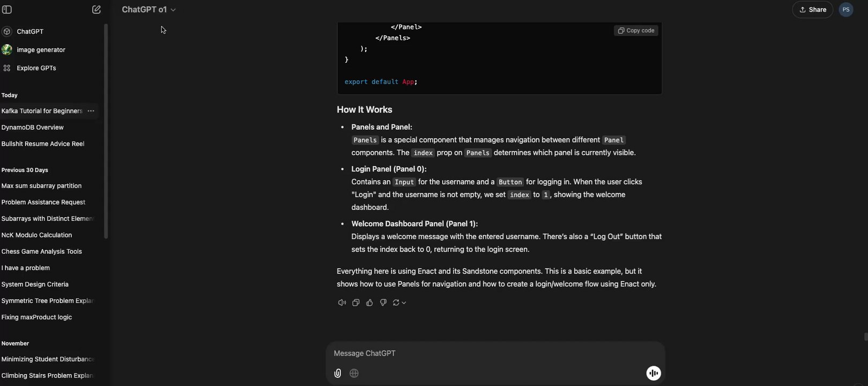The height and width of the screenshot is (386, 868).
Task: Click the Message ChatGPT input field
Action: pos(495,353)
